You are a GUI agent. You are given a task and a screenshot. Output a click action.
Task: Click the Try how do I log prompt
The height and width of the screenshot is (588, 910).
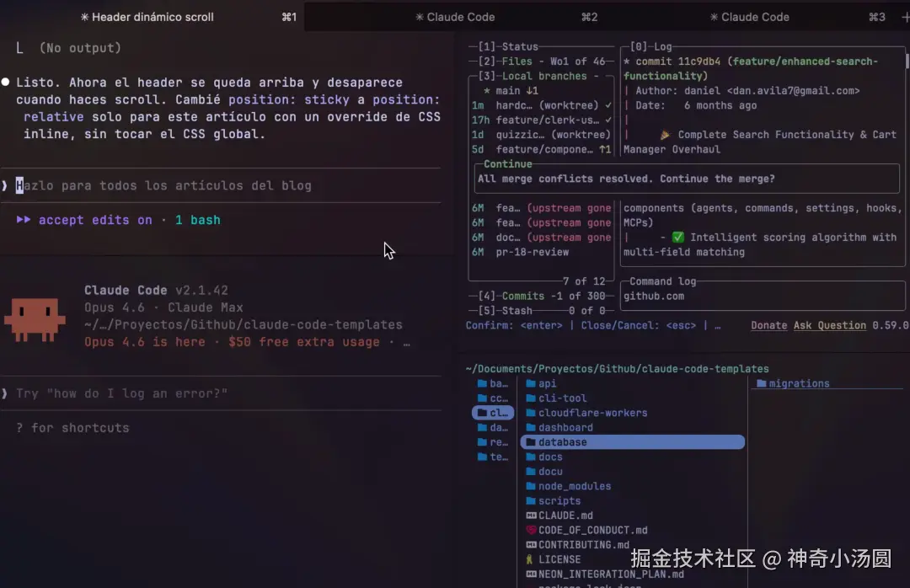[221, 393]
